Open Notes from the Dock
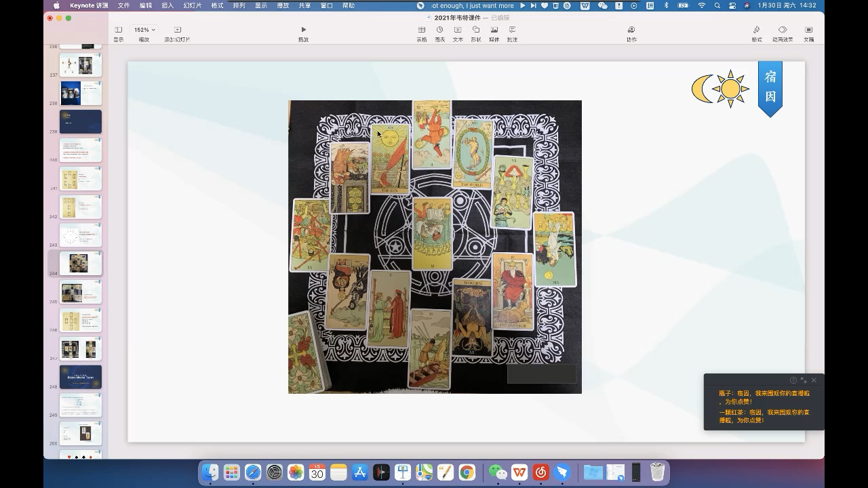This screenshot has height=488, width=868. click(x=338, y=472)
